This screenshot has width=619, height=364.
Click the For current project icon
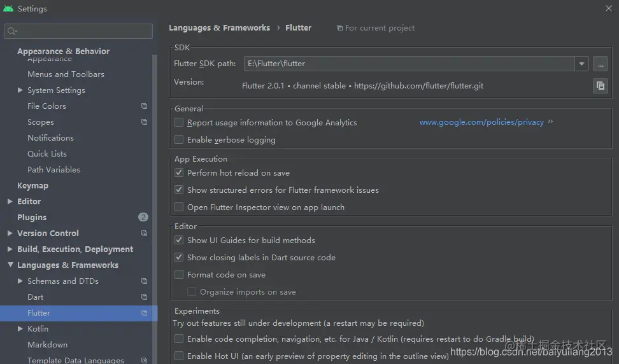point(339,27)
